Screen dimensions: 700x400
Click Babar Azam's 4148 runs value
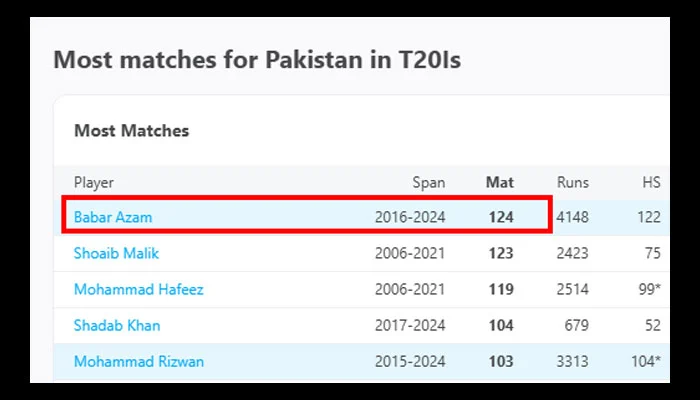(573, 217)
